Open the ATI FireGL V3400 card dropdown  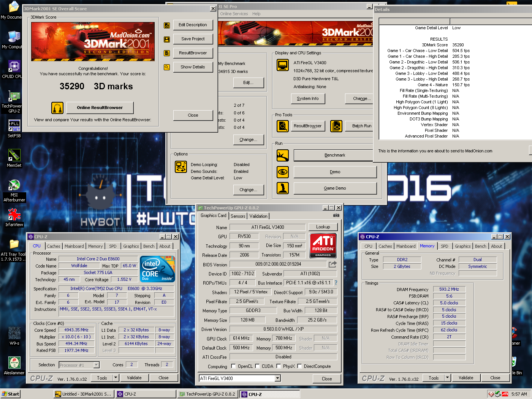278,378
